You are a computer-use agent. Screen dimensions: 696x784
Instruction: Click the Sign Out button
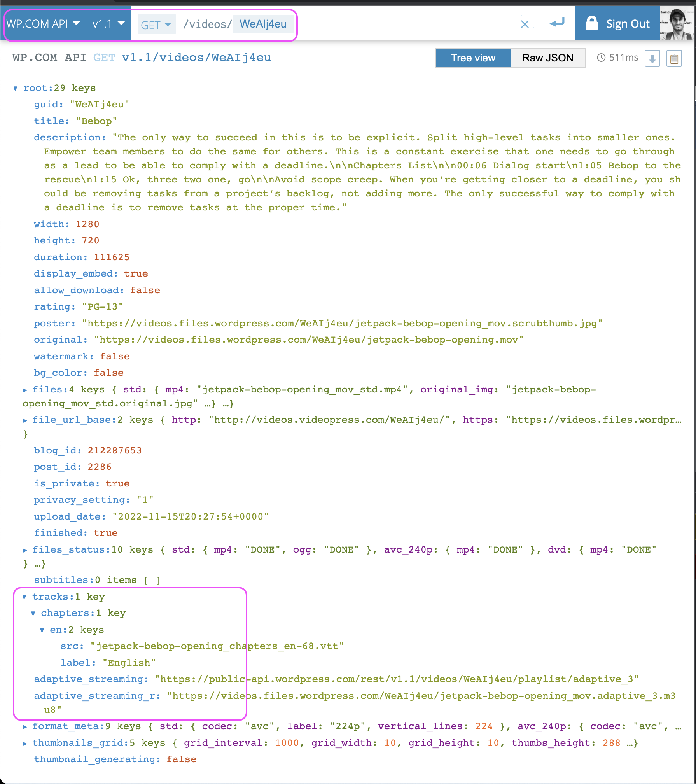617,24
